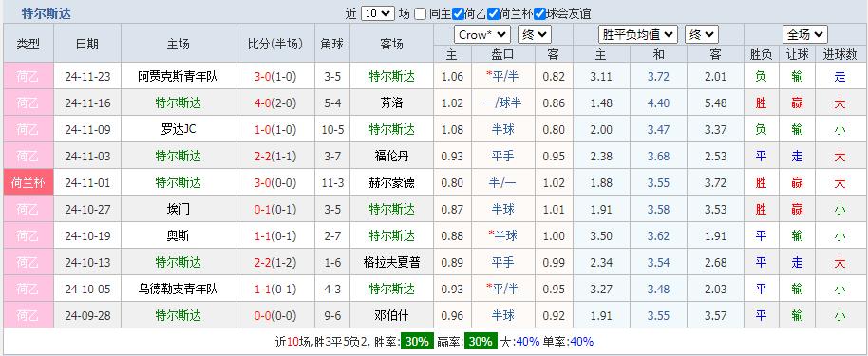Uncheck the 荷乙 league filter checkbox

click(x=457, y=14)
